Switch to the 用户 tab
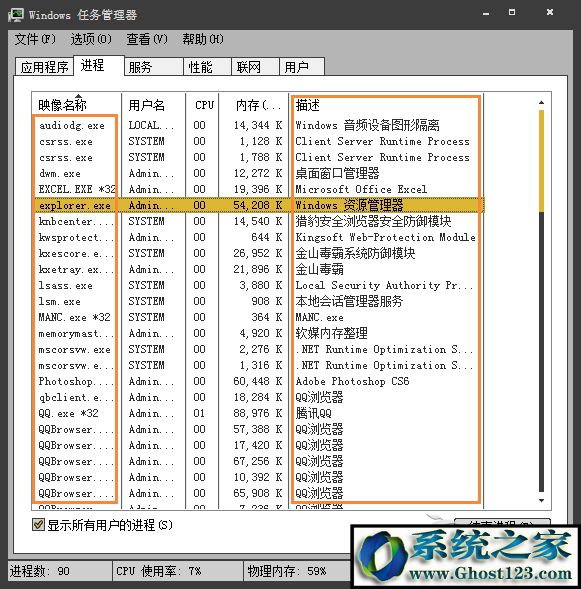Viewport: 581px width, 589px height. click(302, 67)
